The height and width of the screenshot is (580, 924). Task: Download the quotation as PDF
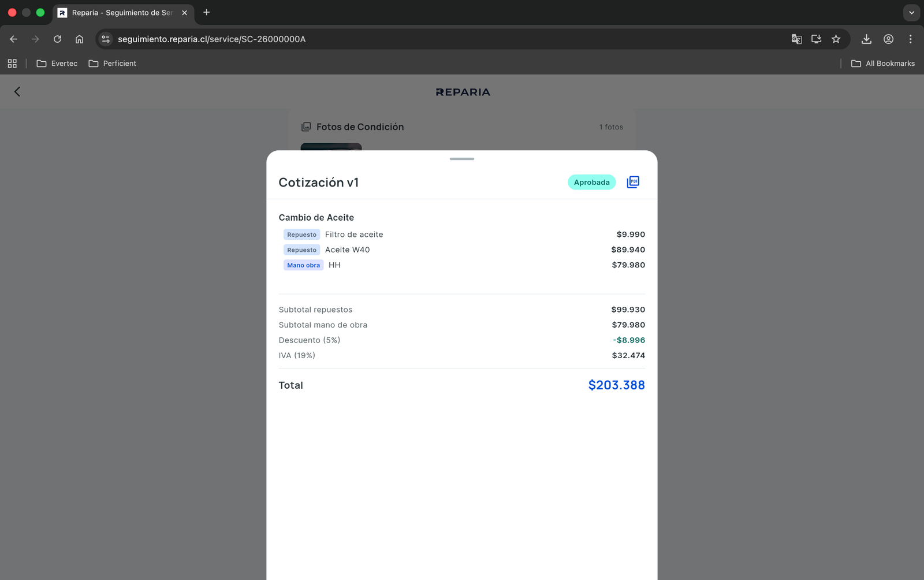tap(633, 181)
